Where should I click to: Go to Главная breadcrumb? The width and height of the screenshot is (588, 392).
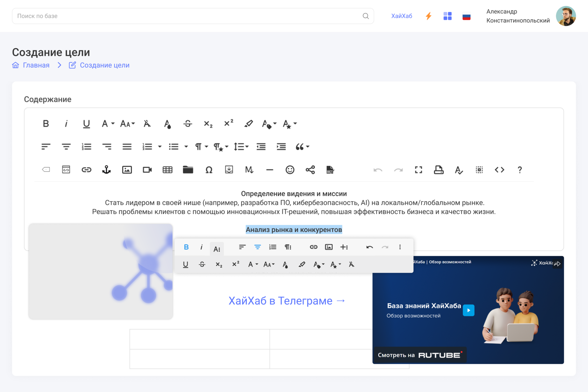point(36,65)
